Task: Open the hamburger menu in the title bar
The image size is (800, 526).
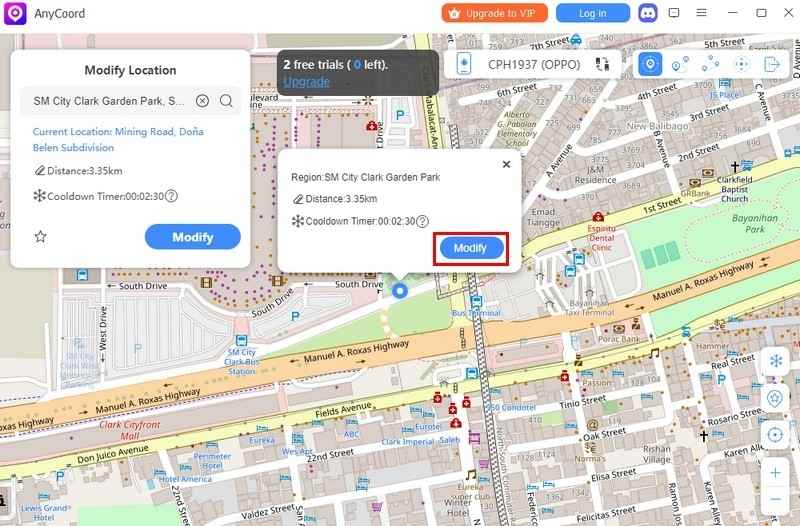Action: pyautogui.click(x=703, y=13)
